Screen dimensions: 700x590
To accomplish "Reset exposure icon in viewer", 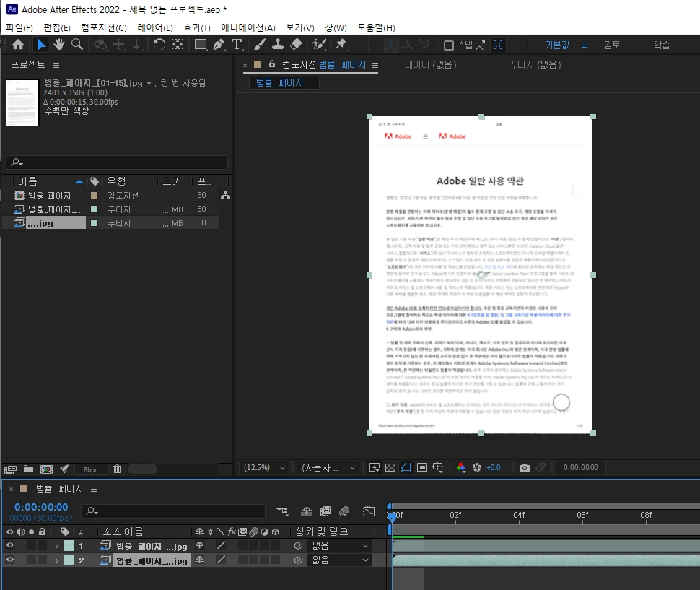I will [477, 468].
